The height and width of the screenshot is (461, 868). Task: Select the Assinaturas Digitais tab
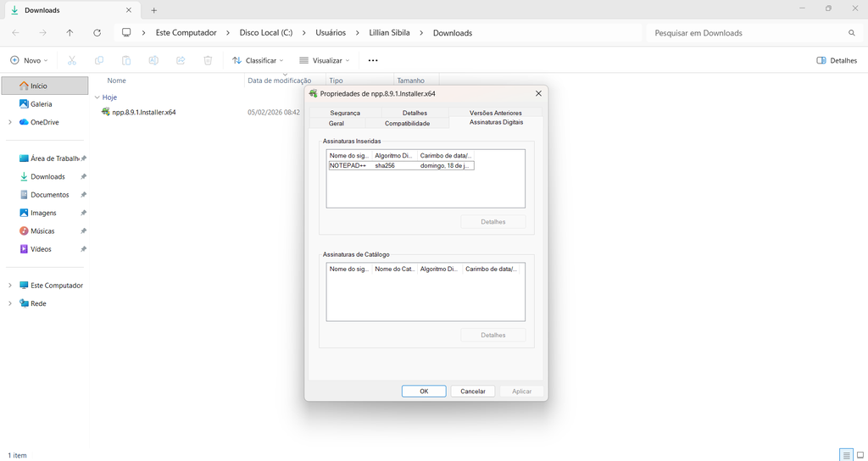[496, 122]
